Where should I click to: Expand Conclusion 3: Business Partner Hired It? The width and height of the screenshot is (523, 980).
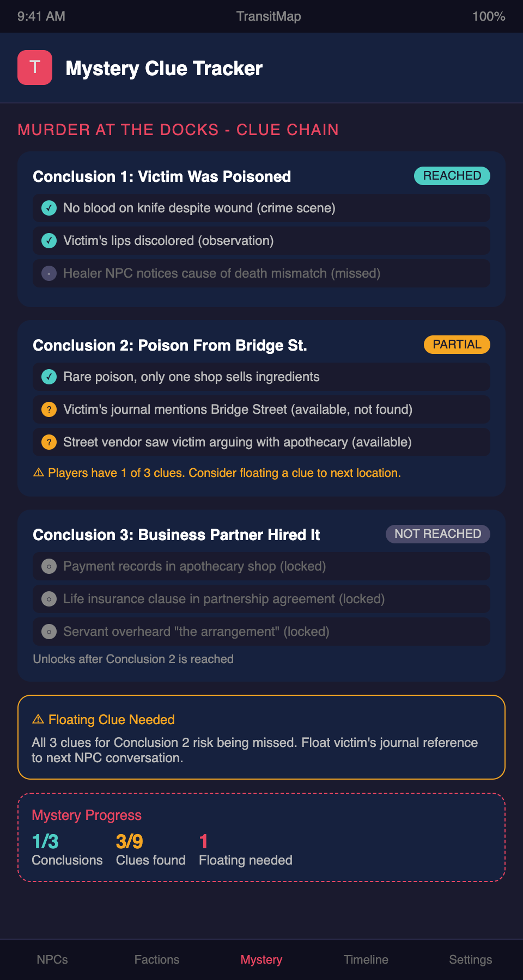click(x=177, y=535)
